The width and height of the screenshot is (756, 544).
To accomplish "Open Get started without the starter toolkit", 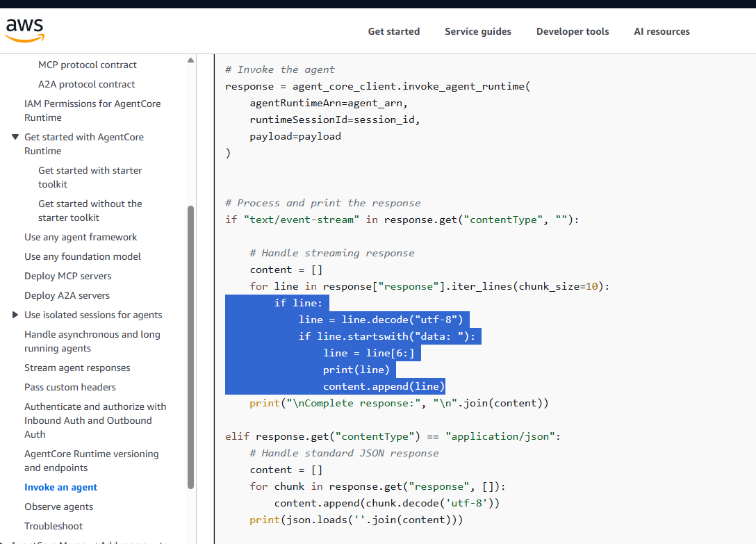I will click(90, 211).
